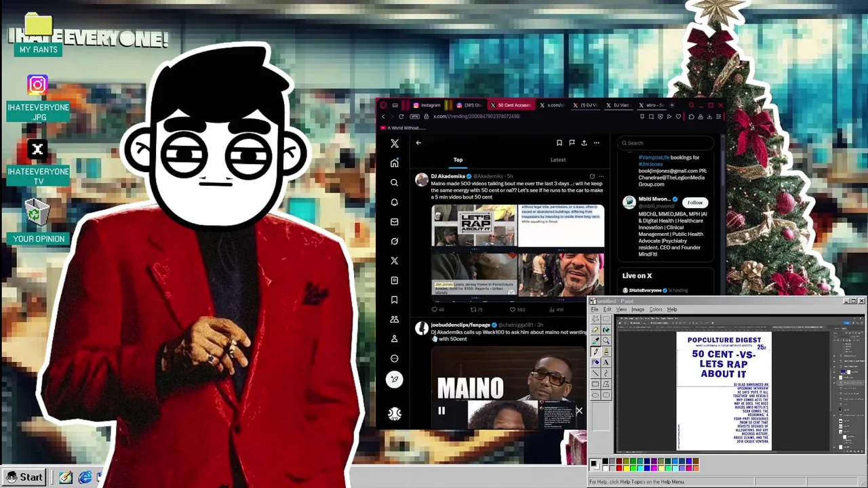
Task: Click the compose Post feather button
Action: [394, 380]
